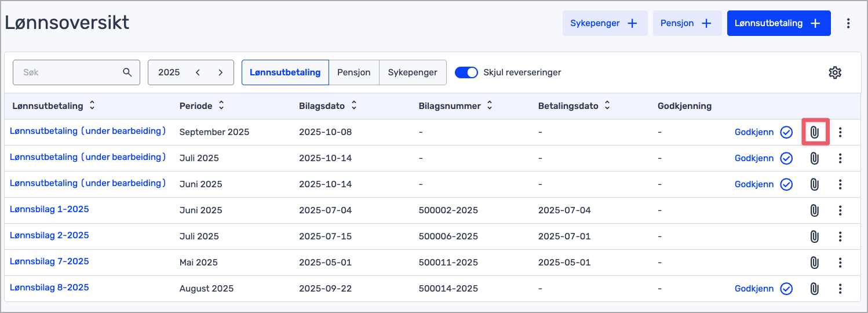868x313 pixels.
Task: Open more options for Lønnsbilag 1-2025 row
Action: [x=840, y=210]
